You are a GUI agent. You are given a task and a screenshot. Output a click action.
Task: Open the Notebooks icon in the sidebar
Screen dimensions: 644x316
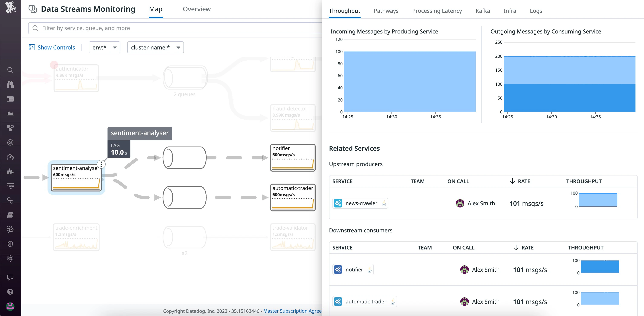click(x=10, y=215)
